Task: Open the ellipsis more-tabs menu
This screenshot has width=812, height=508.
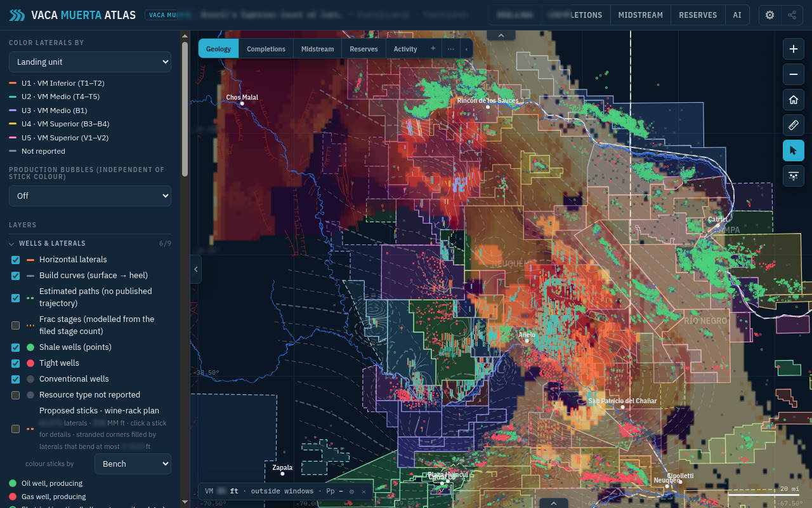Action: click(x=451, y=48)
